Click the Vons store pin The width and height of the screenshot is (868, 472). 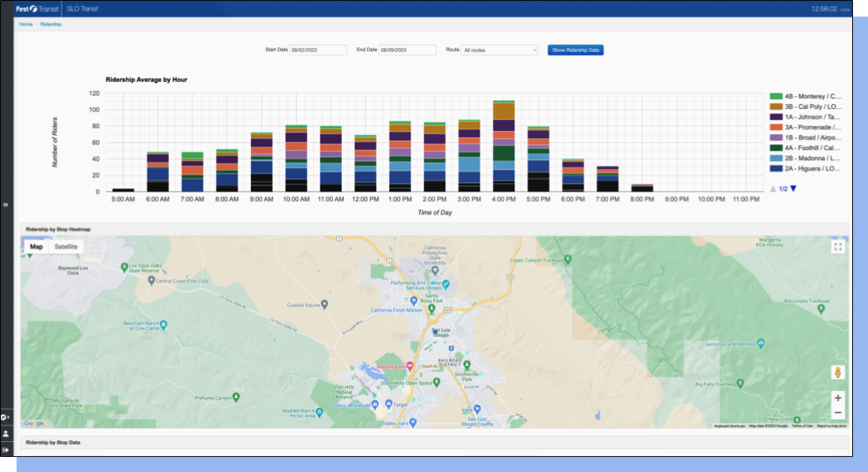[477, 410]
